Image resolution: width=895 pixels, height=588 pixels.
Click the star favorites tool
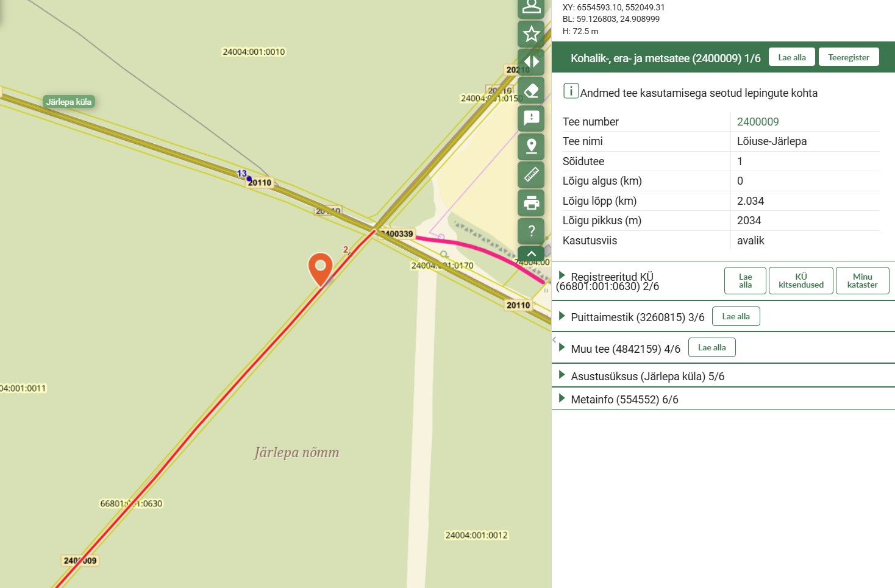click(x=531, y=34)
